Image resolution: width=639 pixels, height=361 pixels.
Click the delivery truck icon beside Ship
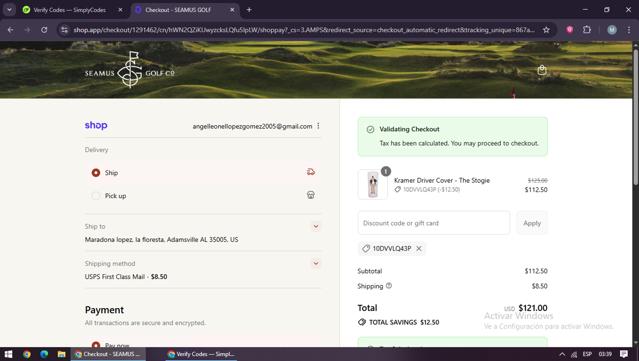311,172
